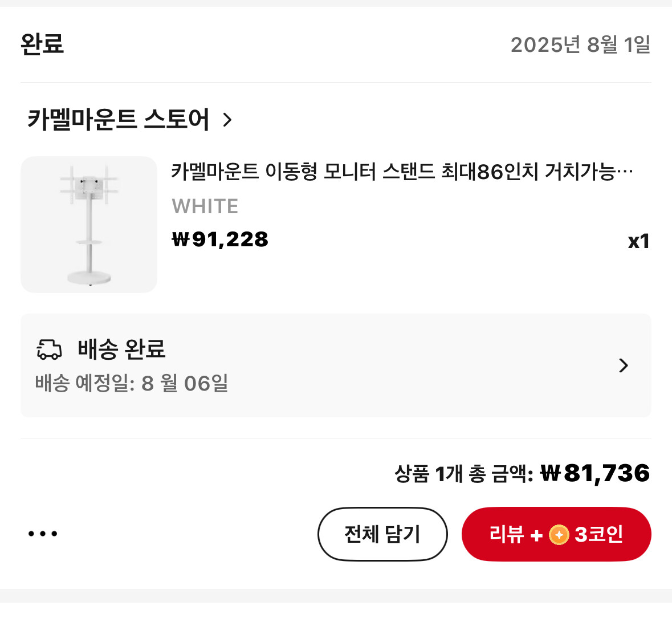The image size is (672, 622).
Task: Click the delivery truck icon
Action: 49,349
